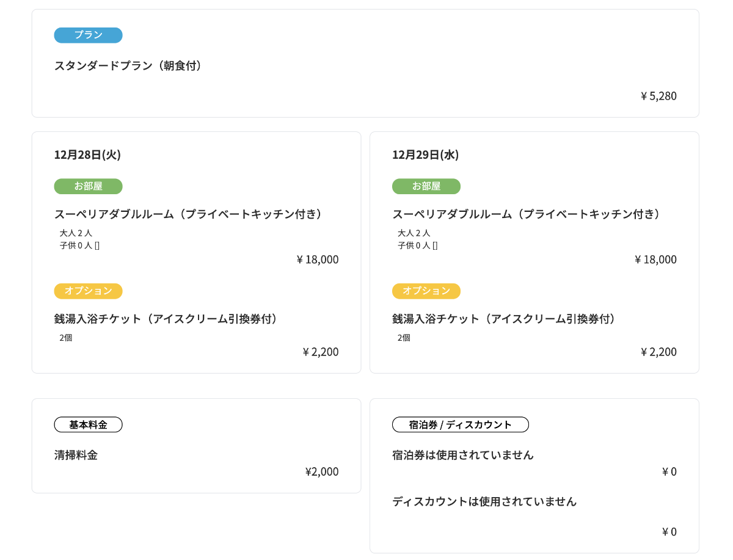Screen dimensions: 733x560
Task: Select the ディスカウントは使用されていません text
Action: 484,502
